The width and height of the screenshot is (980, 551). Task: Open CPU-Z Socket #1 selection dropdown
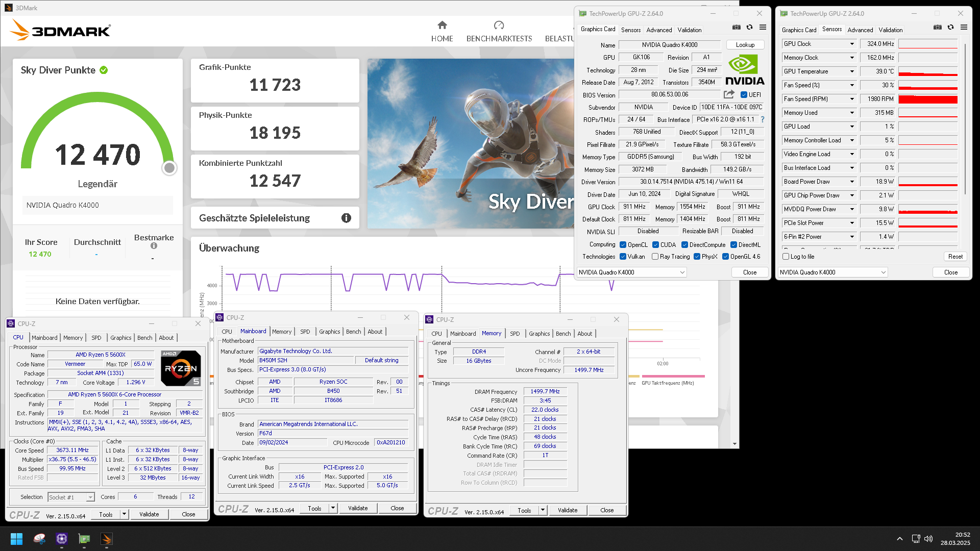pos(71,497)
